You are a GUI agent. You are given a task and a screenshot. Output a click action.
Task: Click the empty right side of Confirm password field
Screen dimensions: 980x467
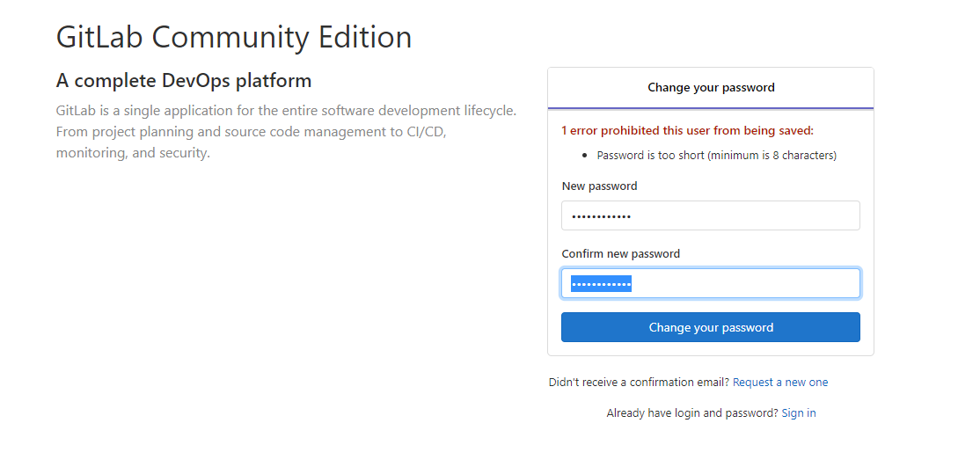pos(792,283)
